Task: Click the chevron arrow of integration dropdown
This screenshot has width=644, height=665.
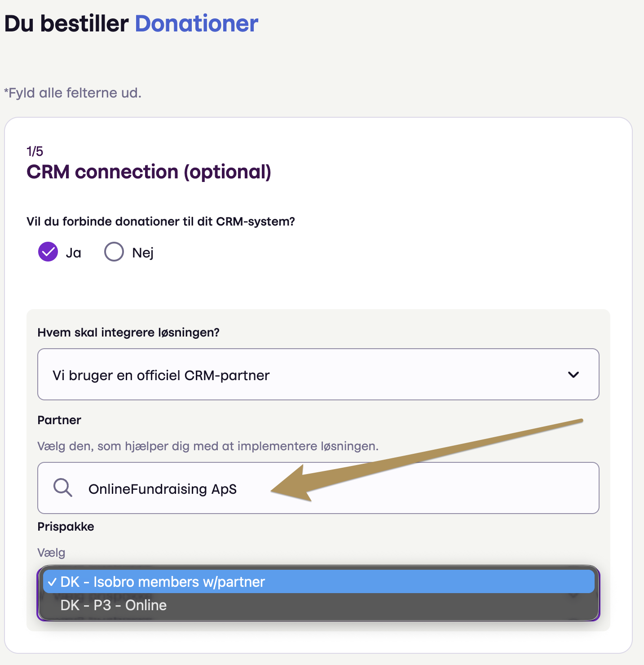Action: [573, 374]
